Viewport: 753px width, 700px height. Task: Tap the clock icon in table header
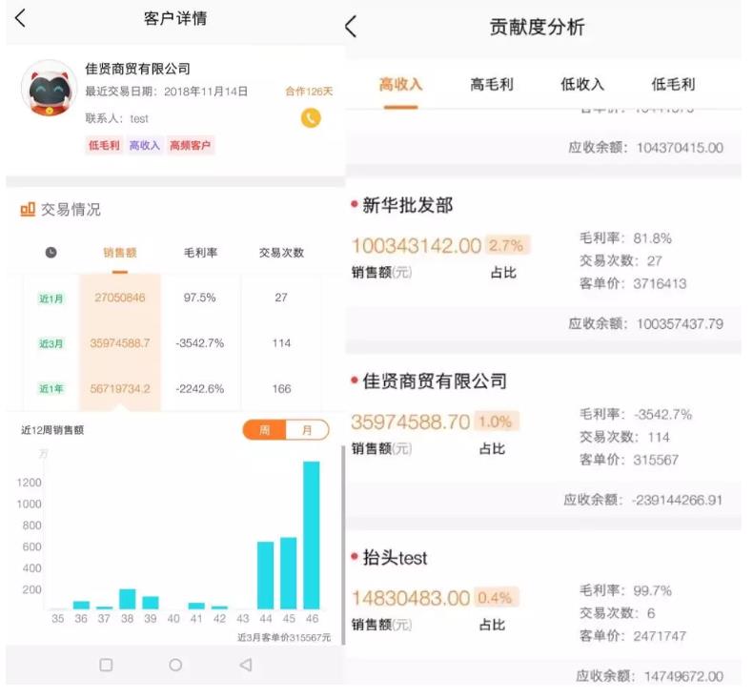(51, 253)
